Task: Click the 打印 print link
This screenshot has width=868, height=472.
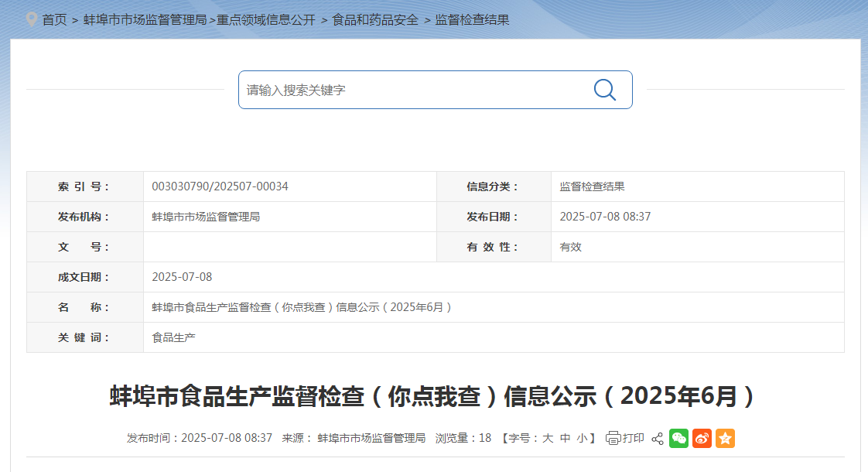Action: coord(633,438)
